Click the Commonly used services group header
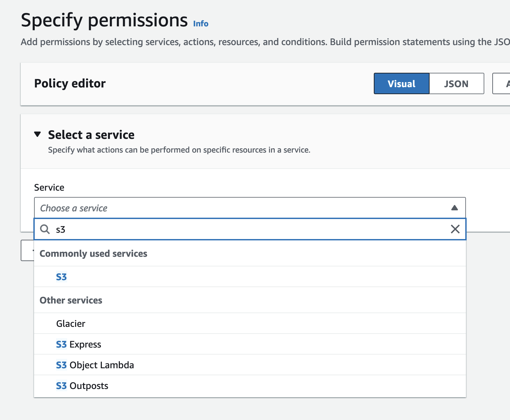The image size is (510, 420). pos(93,253)
